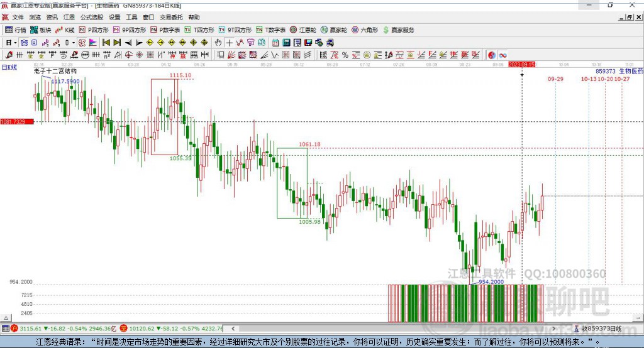Select the percent % tool icon

(345, 55)
